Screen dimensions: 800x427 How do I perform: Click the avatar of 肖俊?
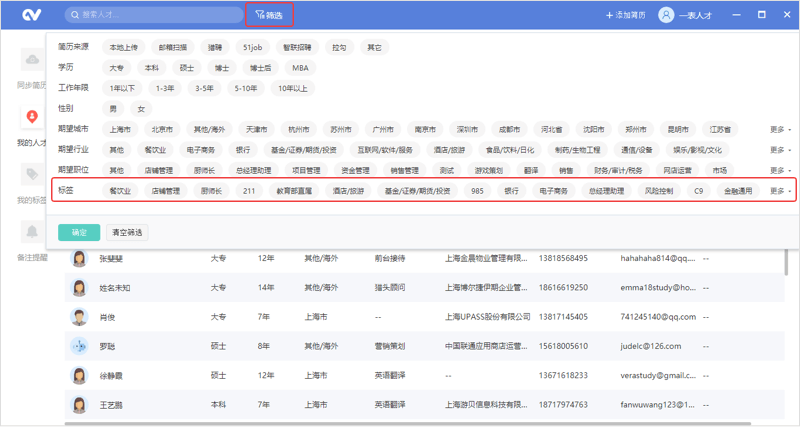click(79, 317)
